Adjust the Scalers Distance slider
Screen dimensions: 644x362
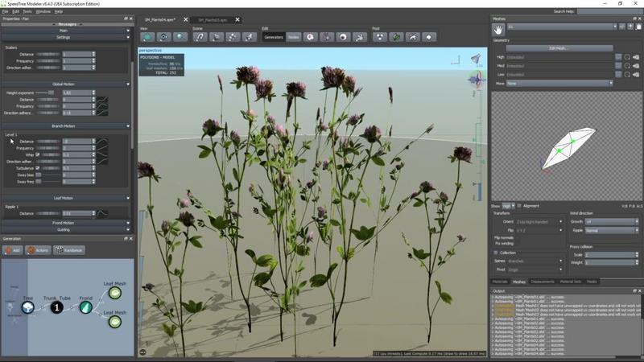(47, 54)
